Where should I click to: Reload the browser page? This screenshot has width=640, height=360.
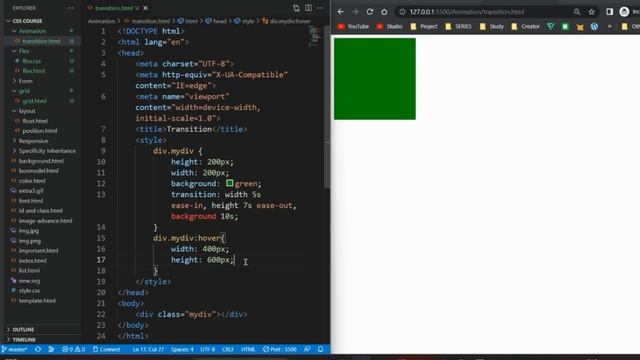(x=370, y=12)
